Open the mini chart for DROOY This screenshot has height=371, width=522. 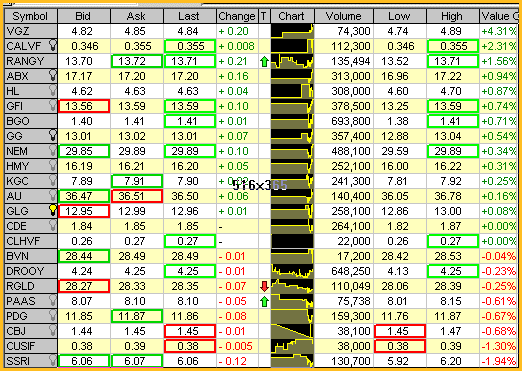tap(292, 271)
